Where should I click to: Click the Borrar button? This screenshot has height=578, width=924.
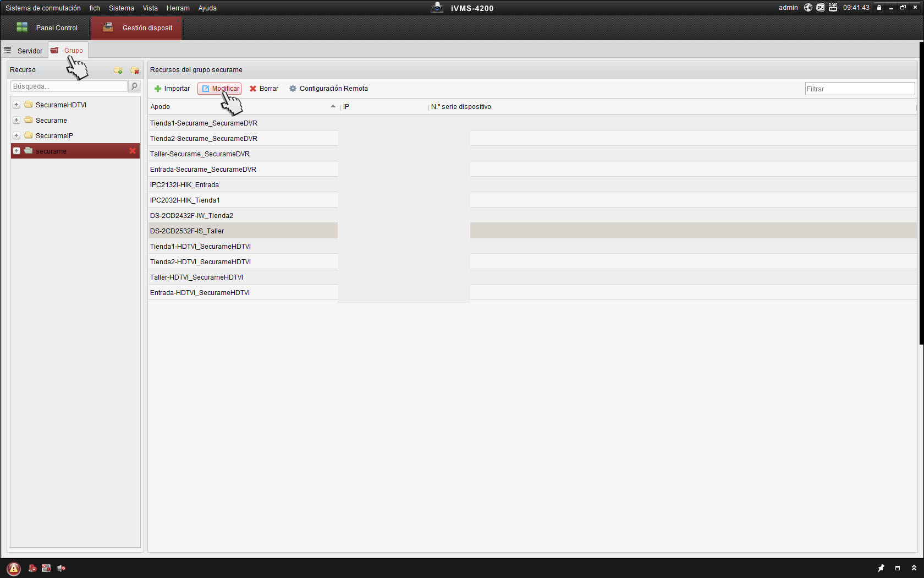tap(264, 89)
